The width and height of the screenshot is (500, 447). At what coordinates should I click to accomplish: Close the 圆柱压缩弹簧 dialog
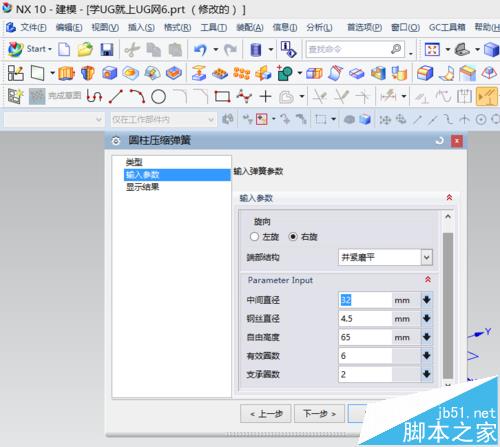[x=457, y=141]
